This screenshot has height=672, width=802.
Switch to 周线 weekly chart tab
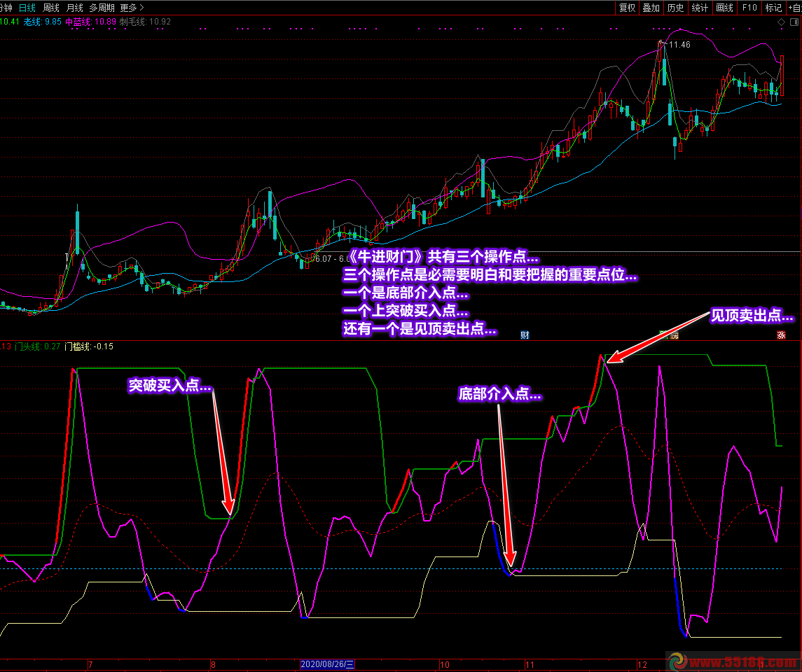coord(51,8)
